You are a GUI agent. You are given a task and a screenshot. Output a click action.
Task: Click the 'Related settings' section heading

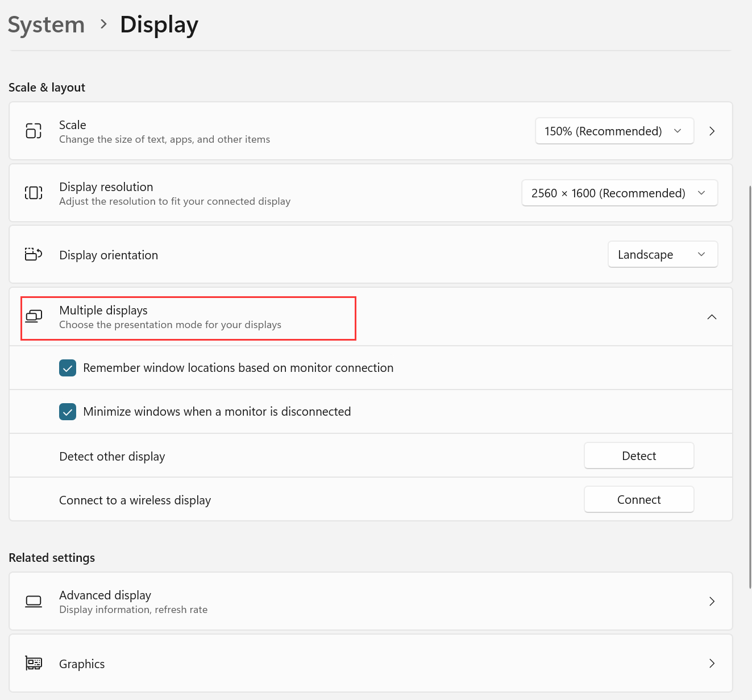click(x=52, y=557)
